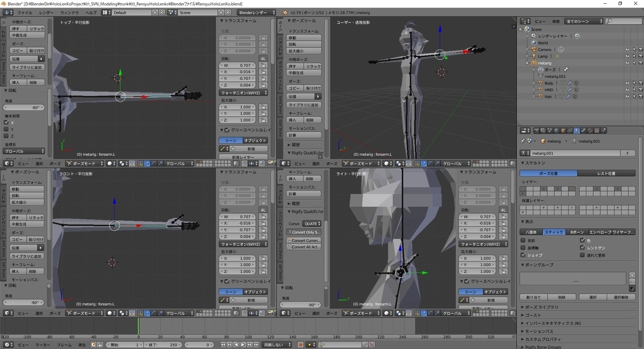Click the World icon in outliner
The height and width of the screenshot is (349, 644).
[x=533, y=43]
